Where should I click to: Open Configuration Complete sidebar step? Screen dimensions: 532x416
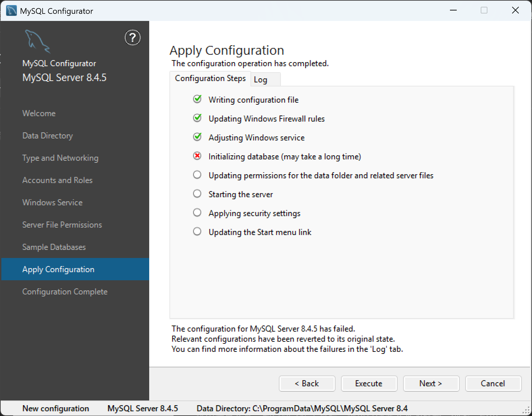coord(65,292)
